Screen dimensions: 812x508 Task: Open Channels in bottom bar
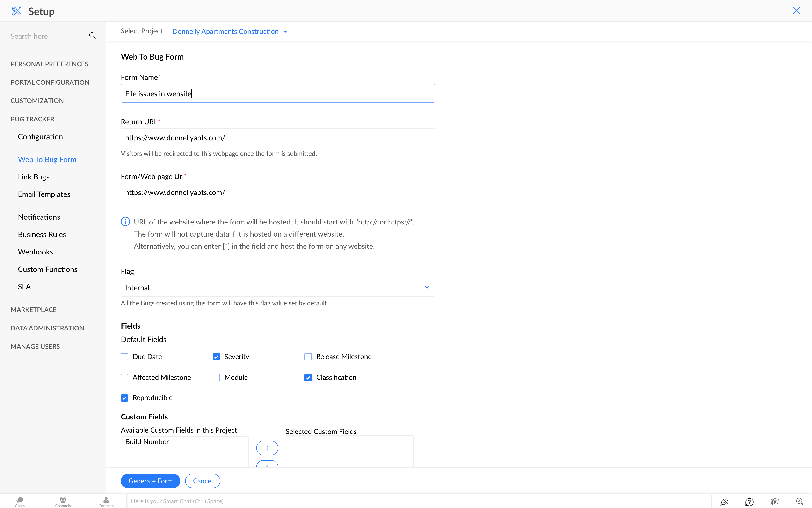pyautogui.click(x=63, y=502)
